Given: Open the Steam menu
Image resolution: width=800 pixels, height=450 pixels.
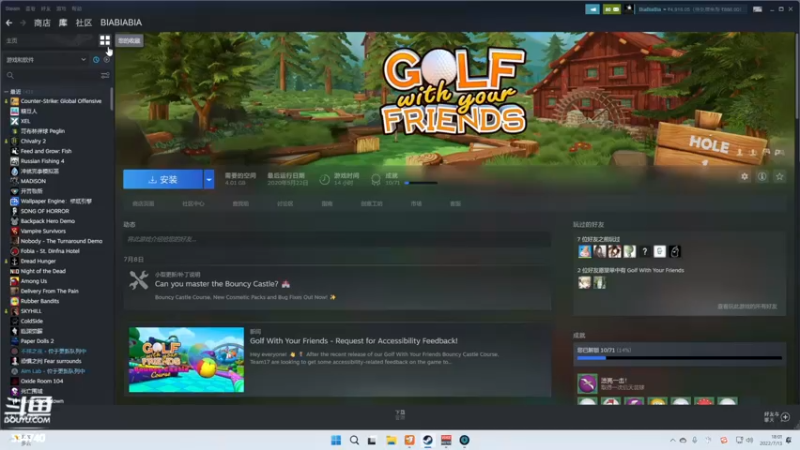Looking at the screenshot, I should pos(12,9).
